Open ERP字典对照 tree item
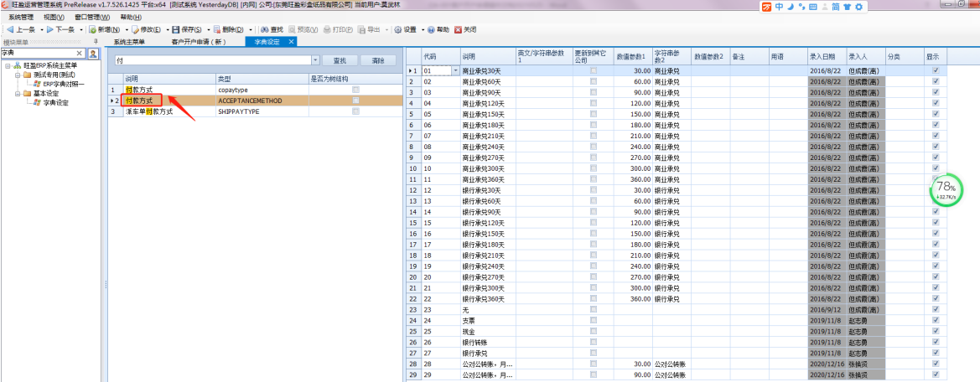 [60, 85]
